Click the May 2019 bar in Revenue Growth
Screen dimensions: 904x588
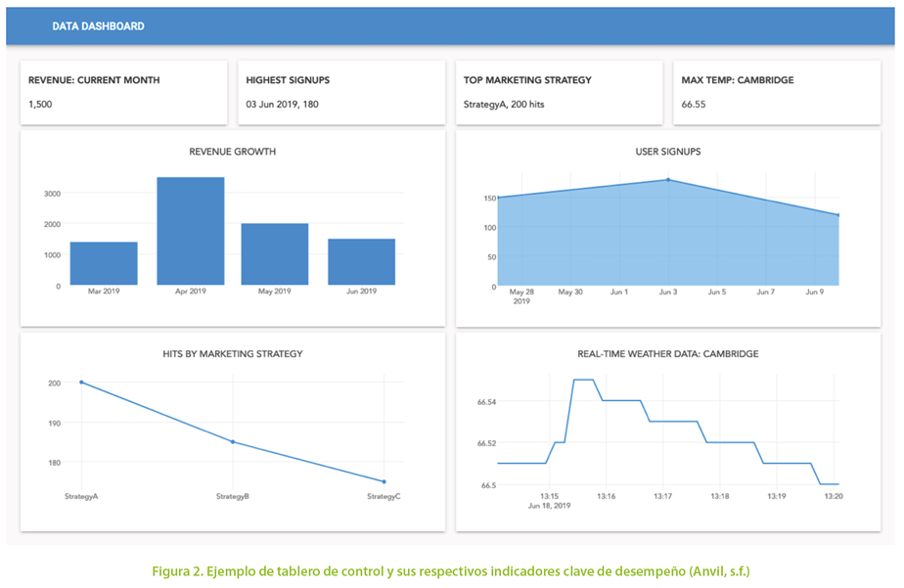[x=275, y=254]
